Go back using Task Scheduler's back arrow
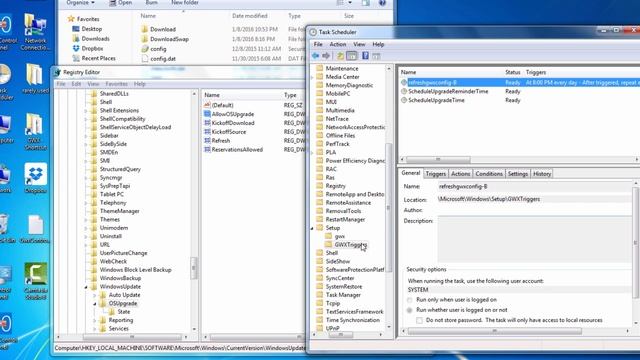 [x=316, y=56]
